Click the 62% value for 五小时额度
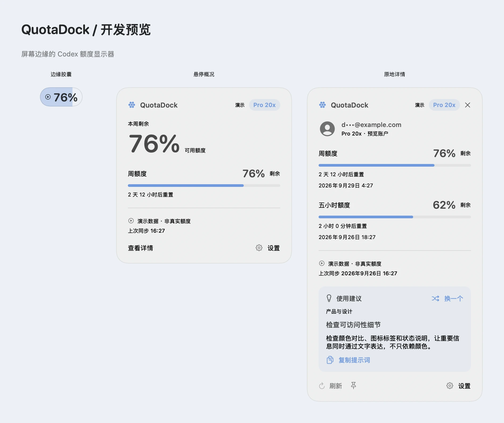Viewport: 504px width, 423px height. coord(444,205)
